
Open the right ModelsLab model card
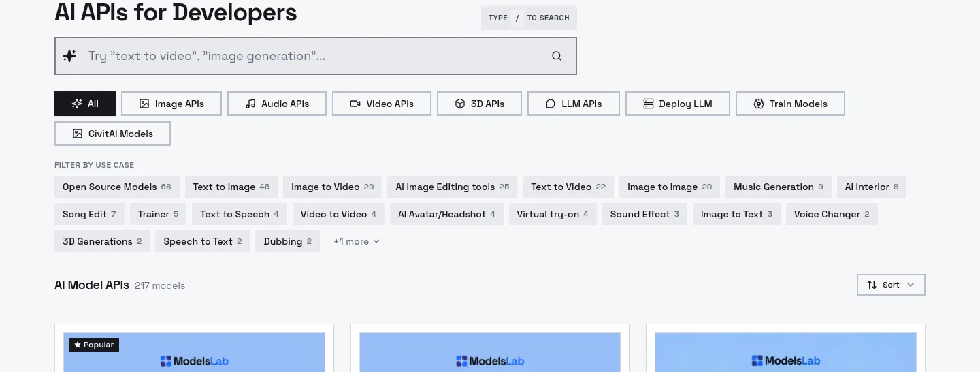(785, 348)
